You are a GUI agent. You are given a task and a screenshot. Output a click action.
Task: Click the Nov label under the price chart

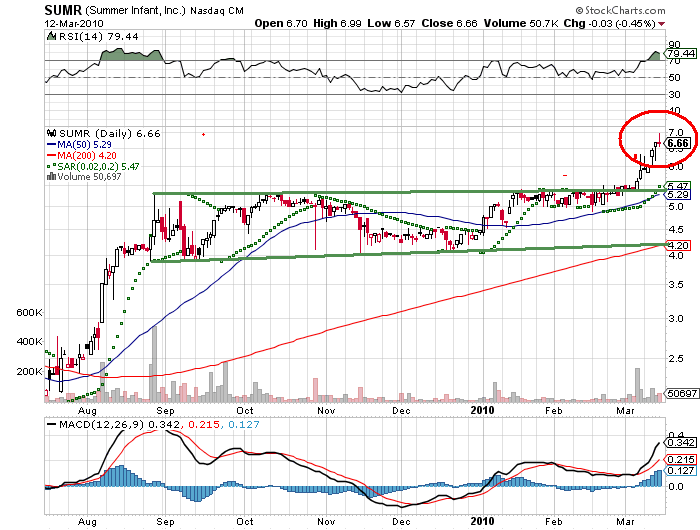pos(326,410)
